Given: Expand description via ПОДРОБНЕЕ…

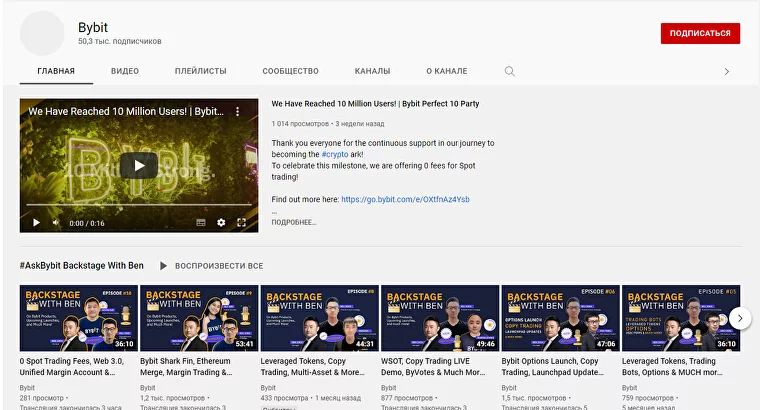Looking at the screenshot, I should [x=293, y=222].
